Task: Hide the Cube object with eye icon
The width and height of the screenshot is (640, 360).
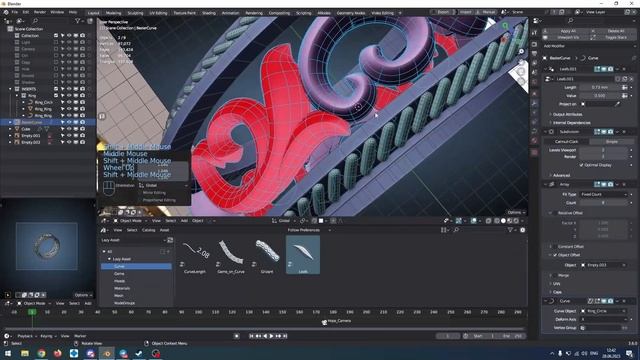Action: pos(69,129)
